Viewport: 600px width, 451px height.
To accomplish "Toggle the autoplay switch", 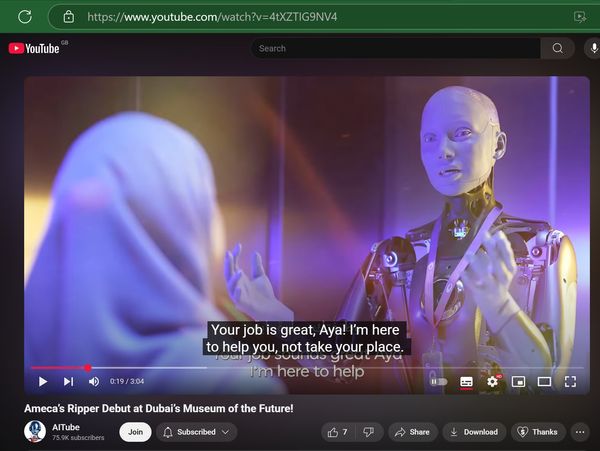I will pyautogui.click(x=439, y=381).
